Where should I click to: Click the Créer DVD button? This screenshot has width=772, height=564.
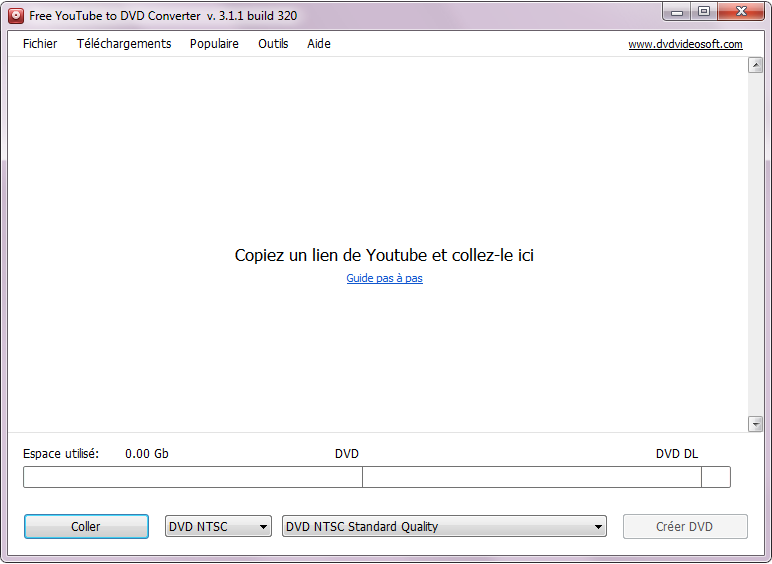pos(685,527)
